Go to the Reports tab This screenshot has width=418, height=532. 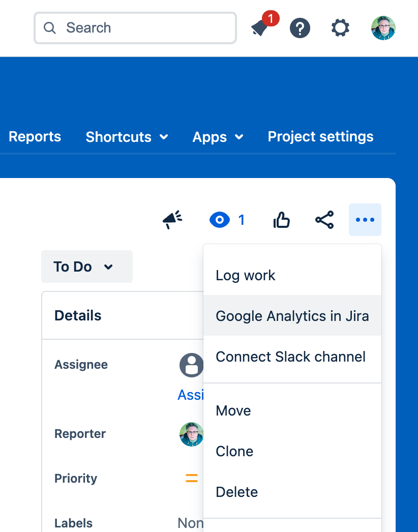[35, 136]
